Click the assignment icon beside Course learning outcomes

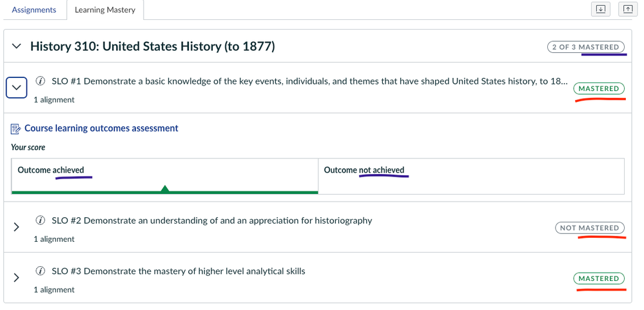click(x=16, y=129)
